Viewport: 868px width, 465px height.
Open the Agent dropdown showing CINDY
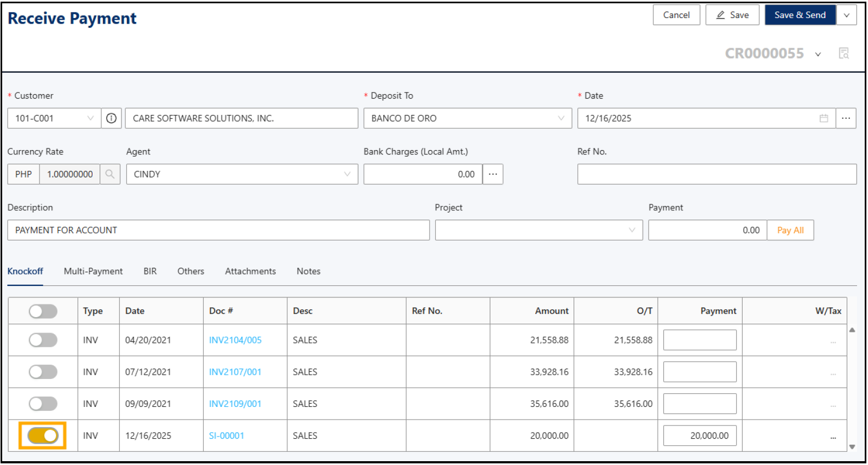point(242,174)
